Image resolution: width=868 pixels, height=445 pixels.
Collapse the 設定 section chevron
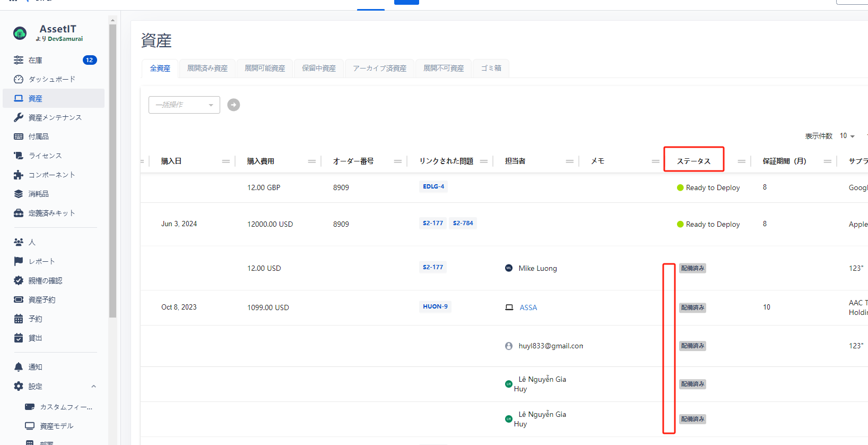pos(94,387)
